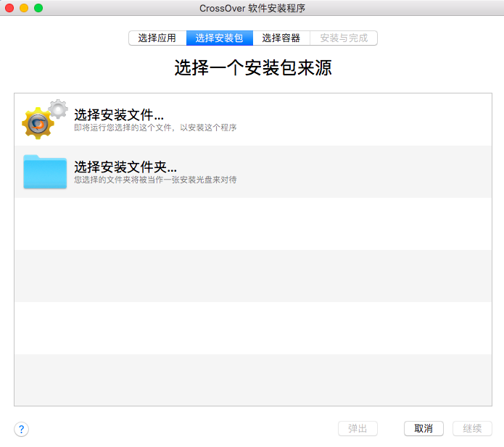Click the CrossOver 软件安装程序 window title
The width and height of the screenshot is (504, 447).
[252, 8]
